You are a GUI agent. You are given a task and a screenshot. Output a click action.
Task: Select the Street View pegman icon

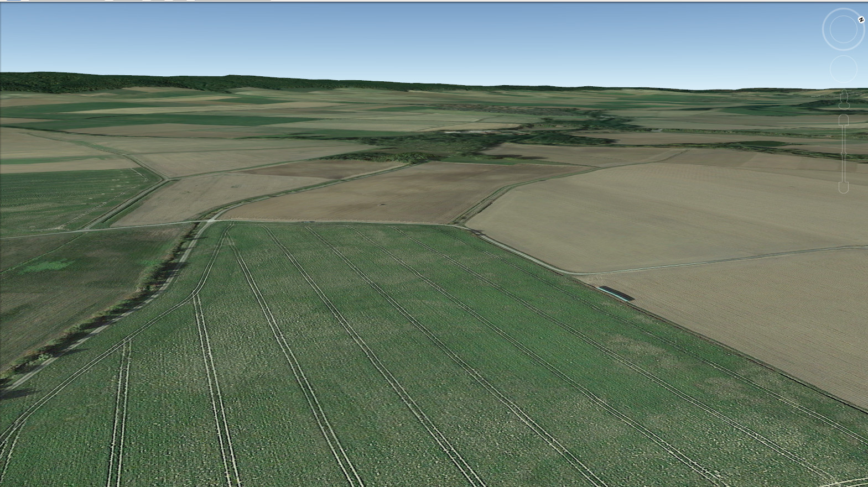[844, 100]
